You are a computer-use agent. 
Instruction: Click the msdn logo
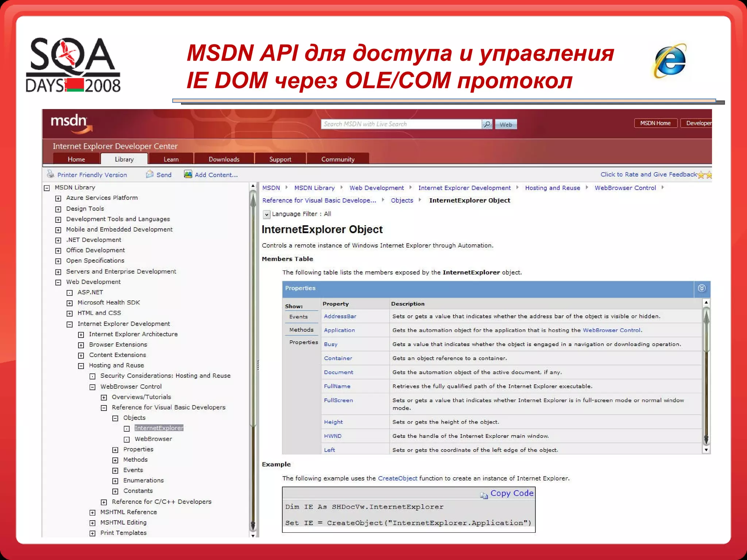pyautogui.click(x=71, y=123)
